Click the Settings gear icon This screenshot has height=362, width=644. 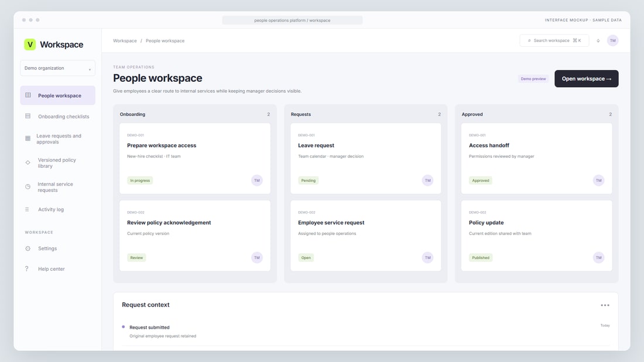coord(28,249)
